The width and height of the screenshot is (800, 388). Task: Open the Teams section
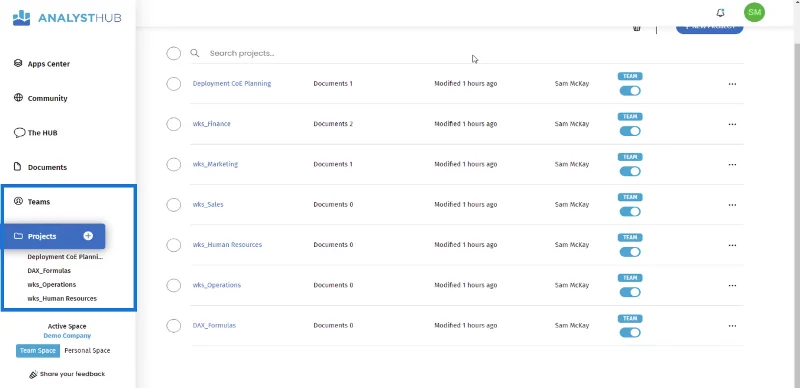coord(39,202)
